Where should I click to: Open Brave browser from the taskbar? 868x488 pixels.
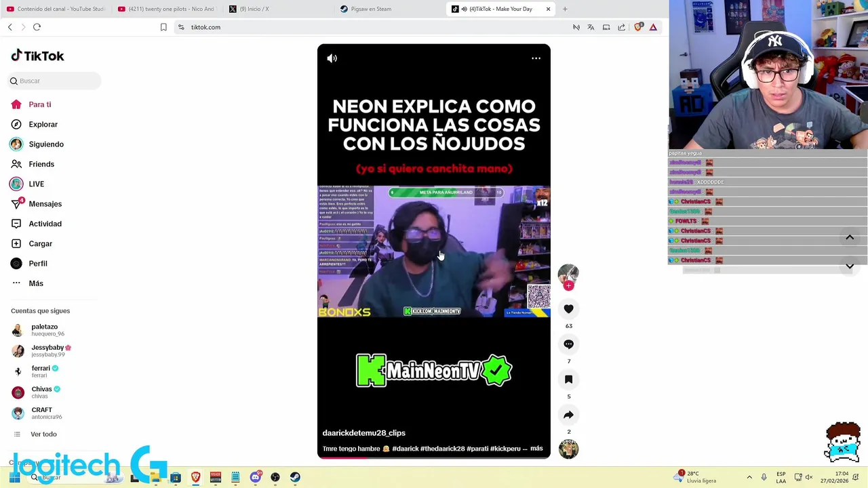click(195, 477)
